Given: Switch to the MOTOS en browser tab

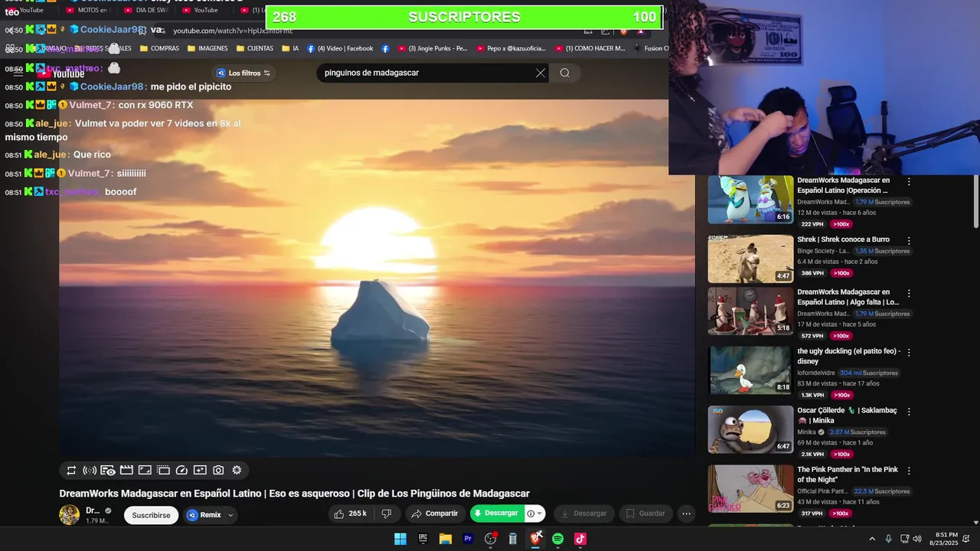Looking at the screenshot, I should tap(87, 10).
